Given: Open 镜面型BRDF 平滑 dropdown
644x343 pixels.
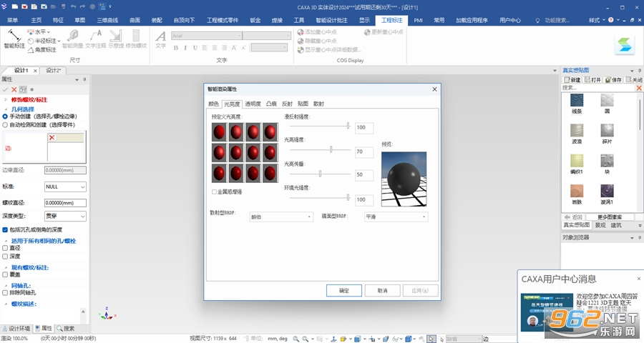Looking at the screenshot, I should pos(396,217).
